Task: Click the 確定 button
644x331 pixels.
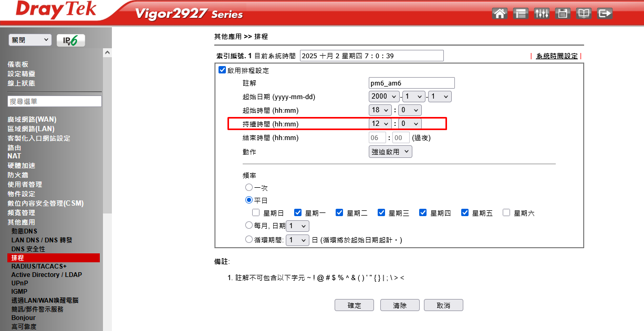Action: [355, 305]
